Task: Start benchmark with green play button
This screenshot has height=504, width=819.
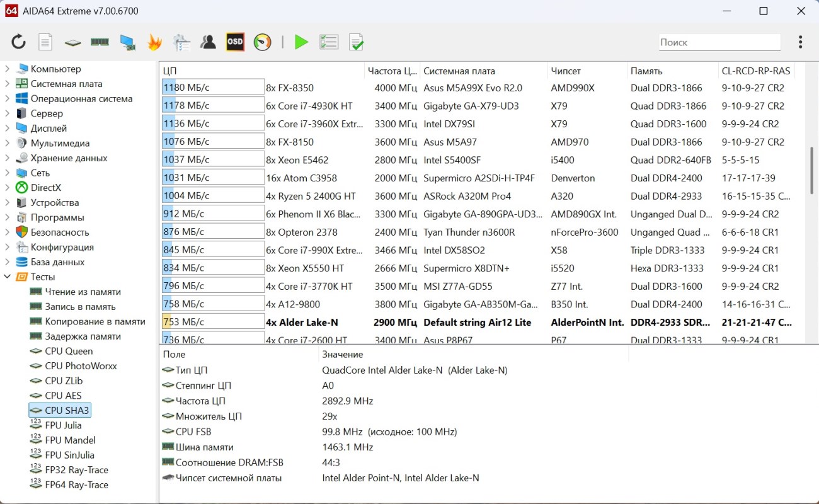Action: [301, 42]
